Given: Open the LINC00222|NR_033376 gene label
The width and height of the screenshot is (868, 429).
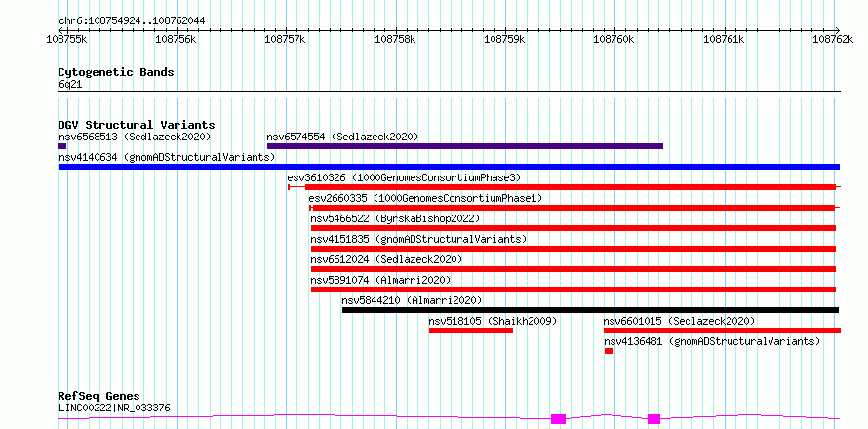Looking at the screenshot, I should coord(114,409).
